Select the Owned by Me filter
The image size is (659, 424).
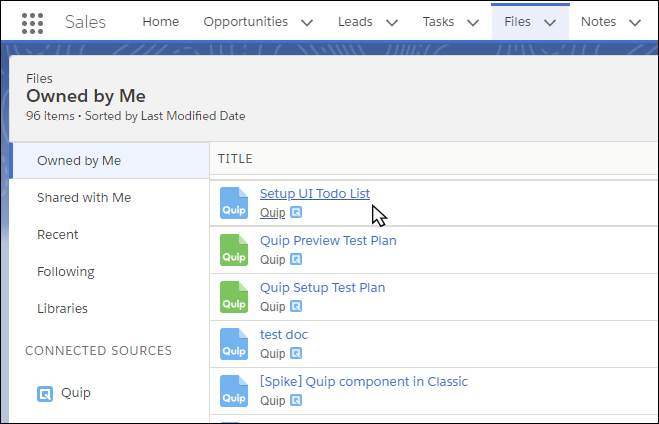pos(109,161)
